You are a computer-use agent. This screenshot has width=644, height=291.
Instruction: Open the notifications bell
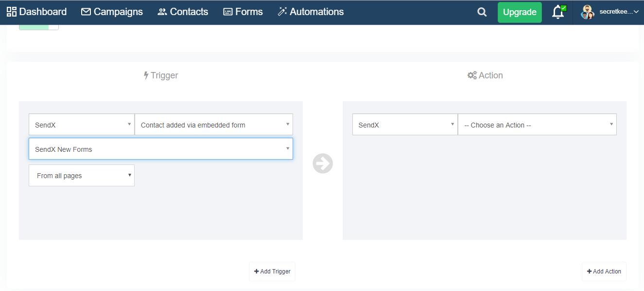click(x=559, y=12)
